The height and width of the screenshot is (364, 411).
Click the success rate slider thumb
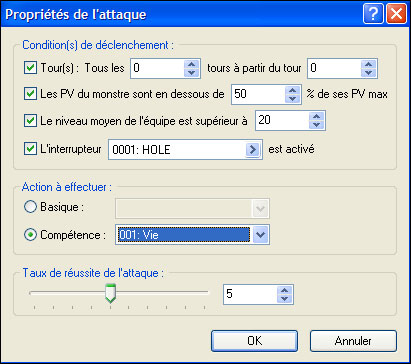pyautogui.click(x=110, y=293)
